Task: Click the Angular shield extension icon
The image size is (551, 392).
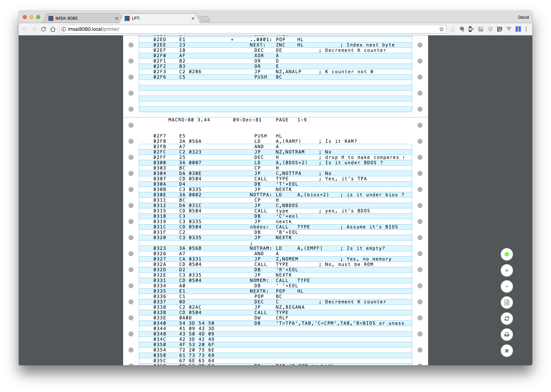Action: coord(490,29)
